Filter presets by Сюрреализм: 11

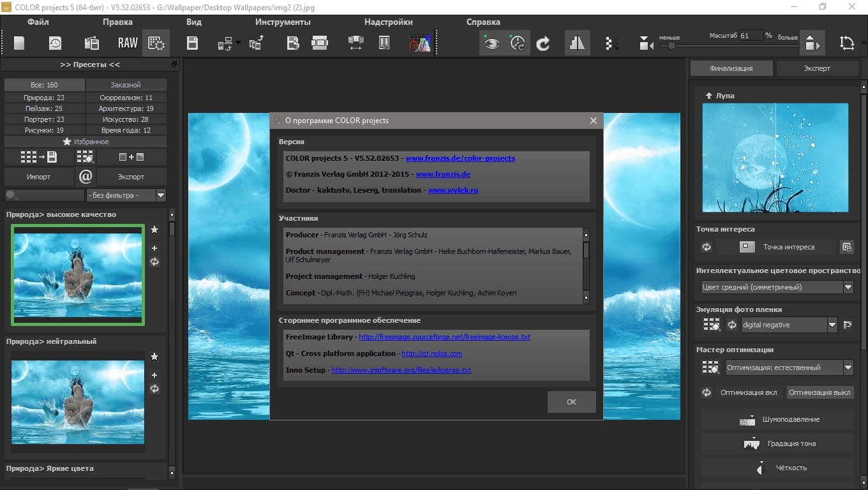coord(126,98)
